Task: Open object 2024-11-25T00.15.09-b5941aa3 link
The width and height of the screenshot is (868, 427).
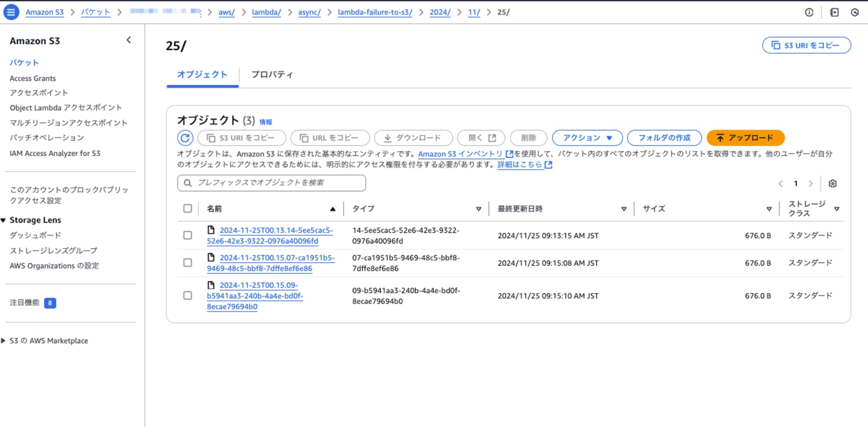Action: coord(255,296)
